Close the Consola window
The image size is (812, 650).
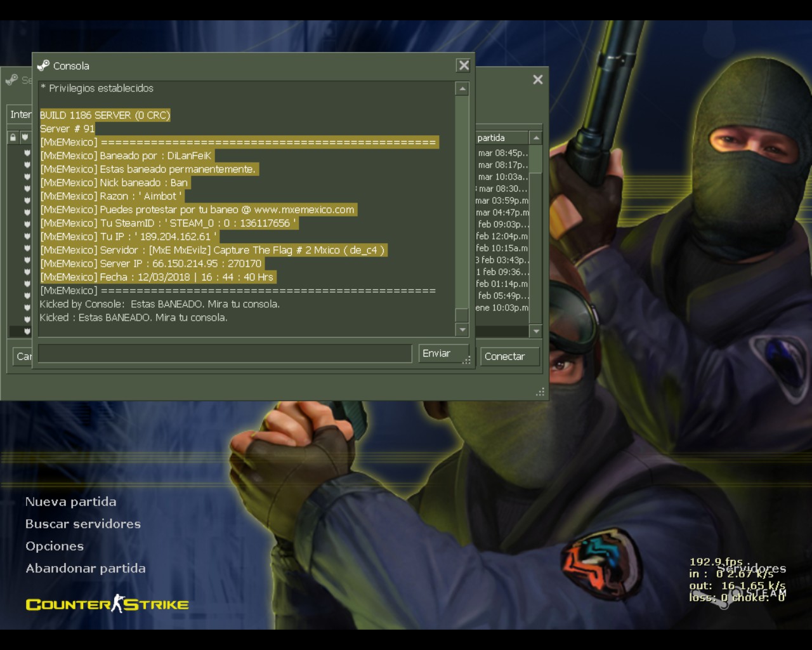[464, 65]
